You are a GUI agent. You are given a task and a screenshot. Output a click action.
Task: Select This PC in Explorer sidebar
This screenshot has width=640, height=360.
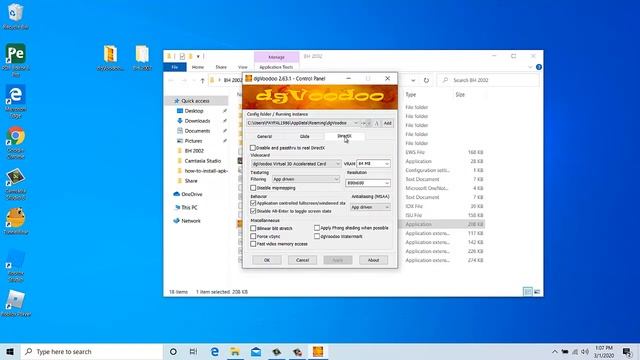point(189,207)
